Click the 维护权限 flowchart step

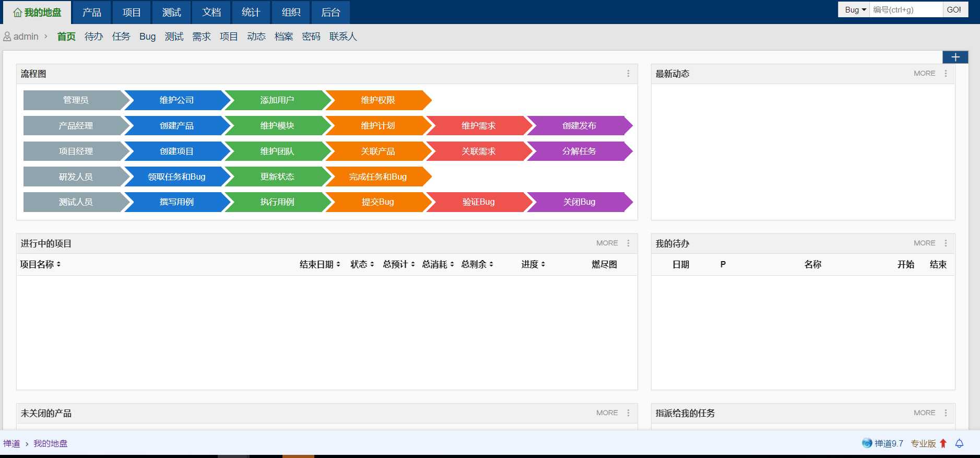point(378,100)
